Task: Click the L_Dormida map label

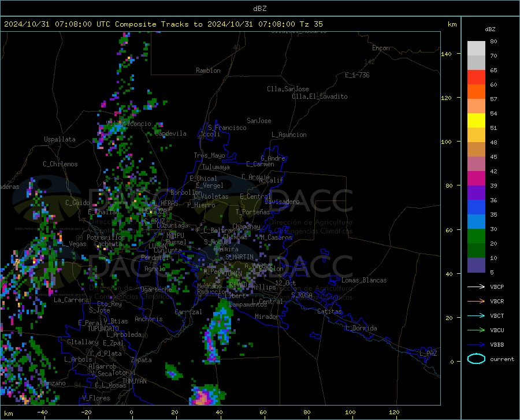Action: pos(362,328)
